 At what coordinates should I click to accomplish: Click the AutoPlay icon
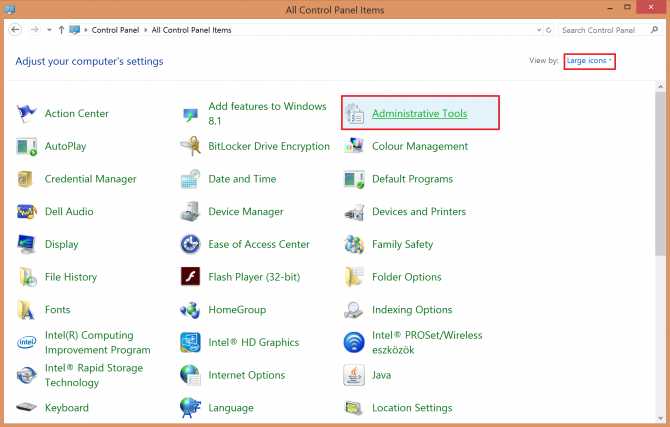coord(26,146)
